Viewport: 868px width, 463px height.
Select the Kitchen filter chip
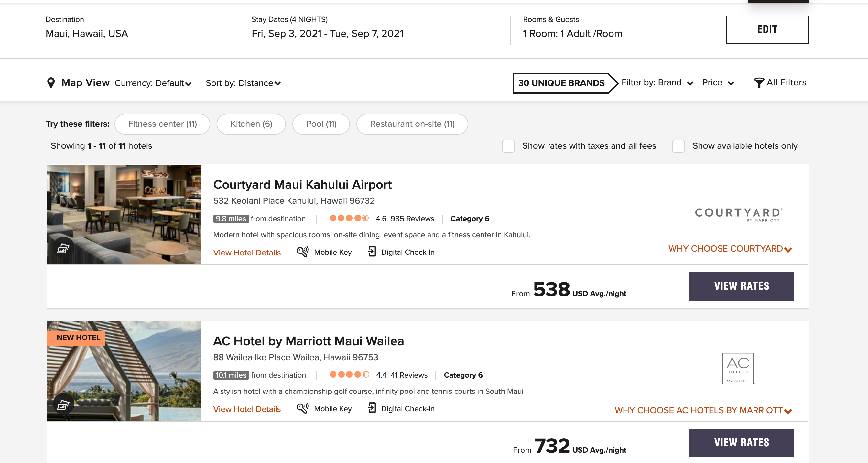pos(251,124)
